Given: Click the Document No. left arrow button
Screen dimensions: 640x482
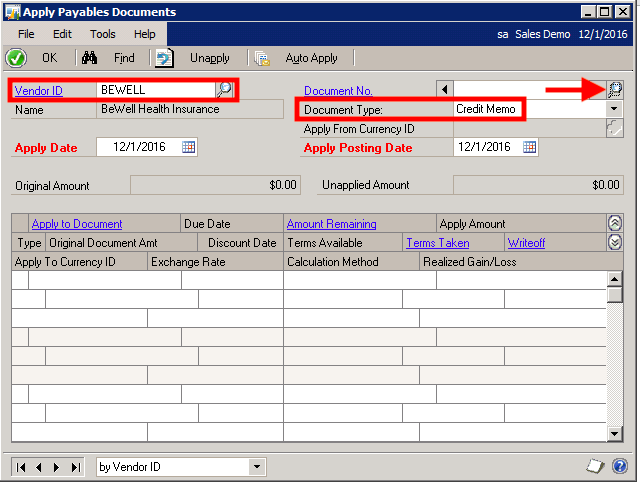Looking at the screenshot, I should [445, 89].
